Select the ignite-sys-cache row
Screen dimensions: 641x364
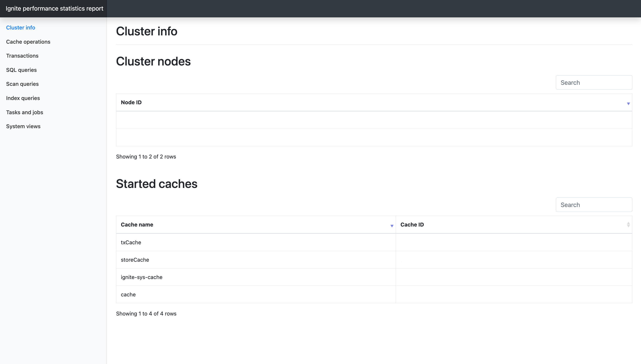[x=374, y=277]
